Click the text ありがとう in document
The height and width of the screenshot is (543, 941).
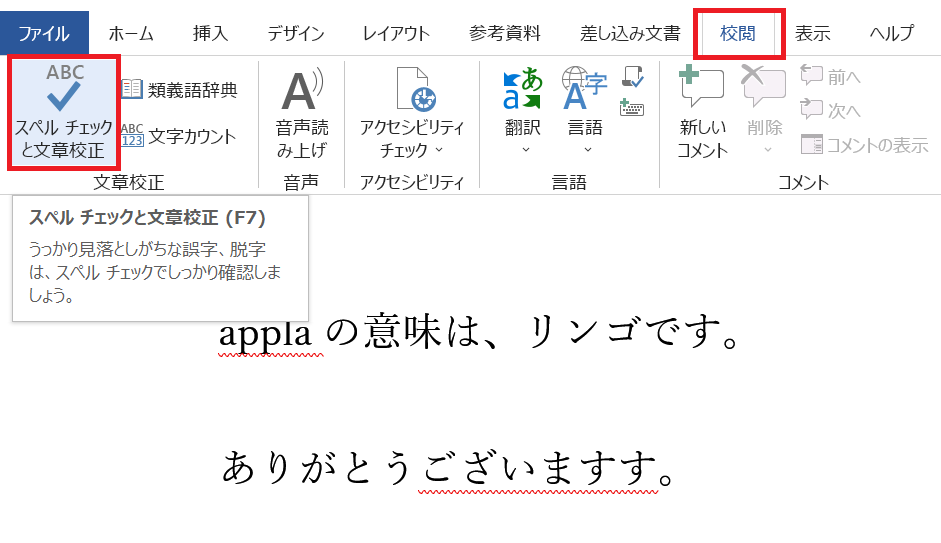click(x=318, y=468)
